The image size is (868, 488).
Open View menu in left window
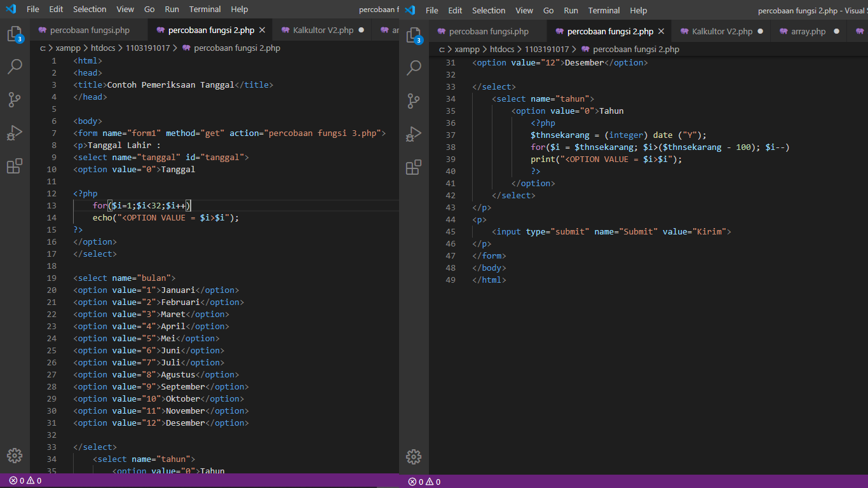(125, 10)
